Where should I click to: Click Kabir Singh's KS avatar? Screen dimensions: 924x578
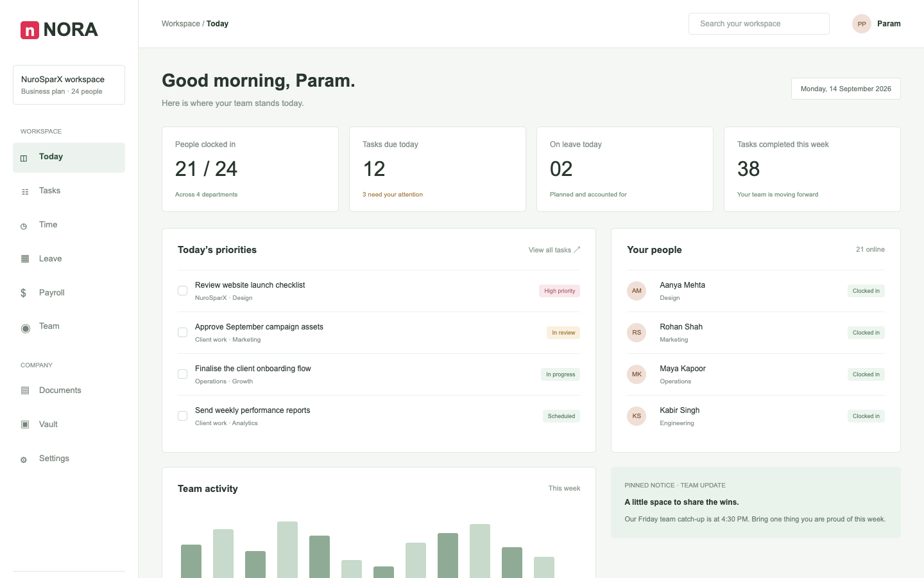pyautogui.click(x=637, y=416)
